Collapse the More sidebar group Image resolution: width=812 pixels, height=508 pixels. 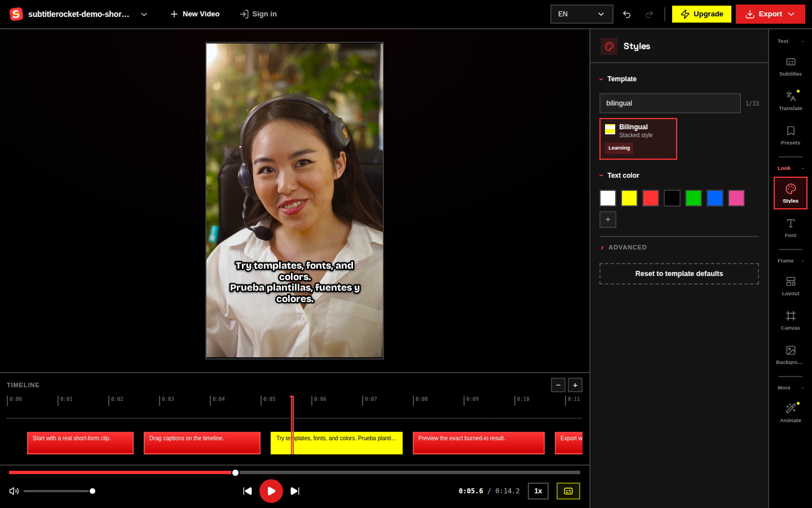tap(791, 388)
